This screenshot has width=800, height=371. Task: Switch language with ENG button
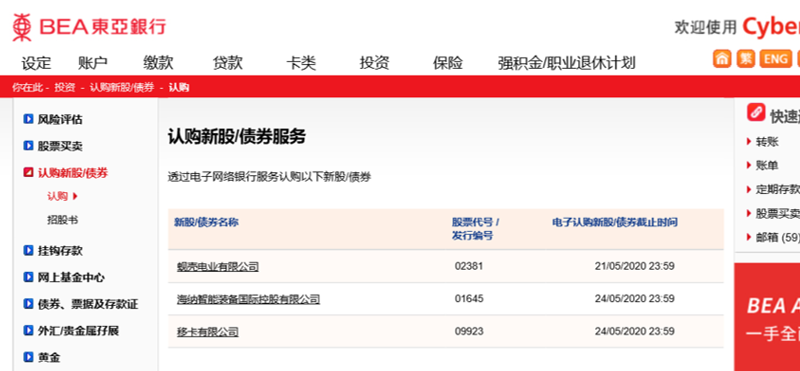pos(776,59)
